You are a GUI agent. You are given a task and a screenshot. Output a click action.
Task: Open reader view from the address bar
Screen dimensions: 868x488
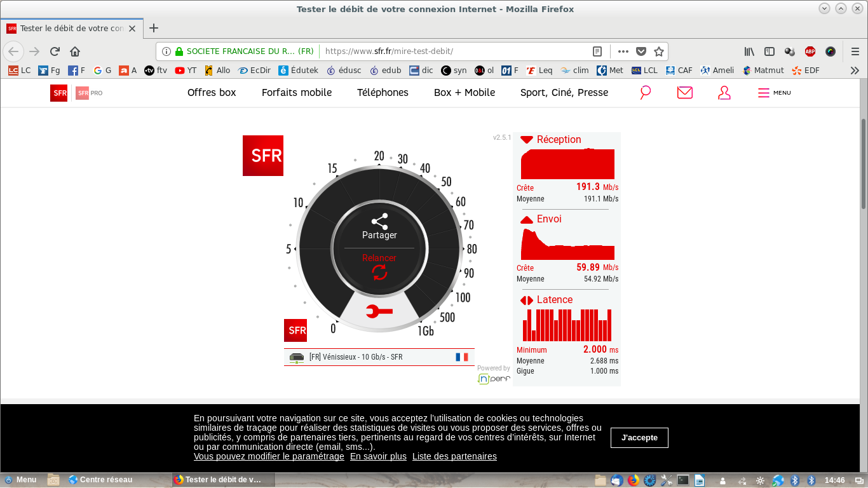coord(596,51)
